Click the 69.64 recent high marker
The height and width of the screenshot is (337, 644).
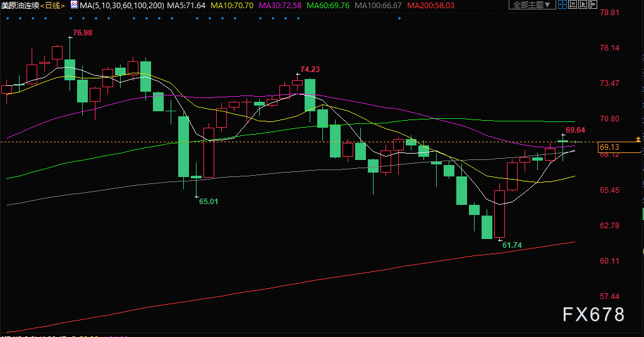click(575, 130)
